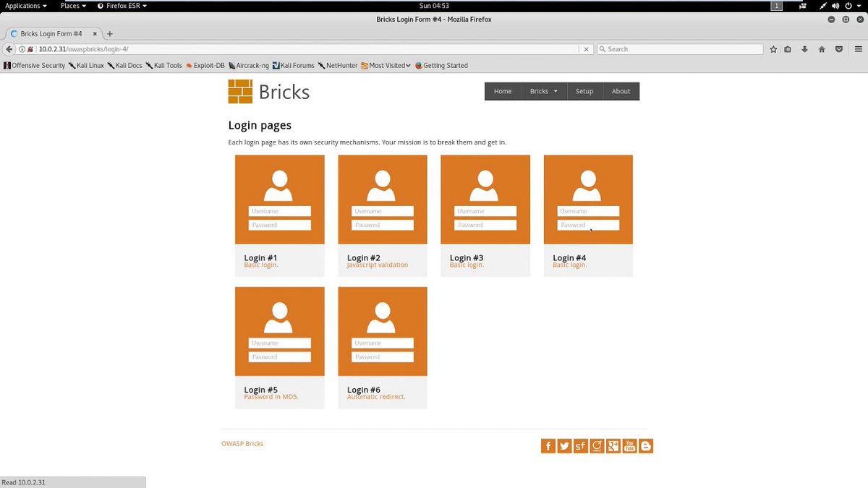Screen dimensions: 868x488
Task: Click the network pen icon in top panel
Action: (x=821, y=6)
